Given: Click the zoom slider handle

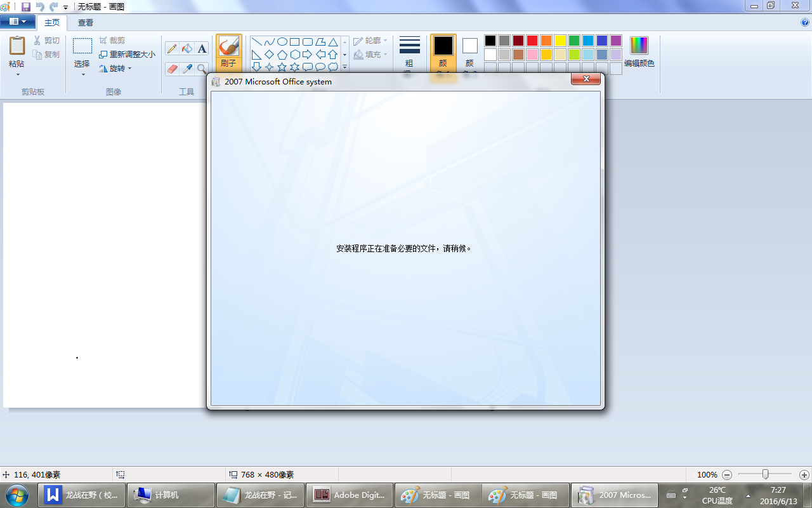Looking at the screenshot, I should coord(766,474).
